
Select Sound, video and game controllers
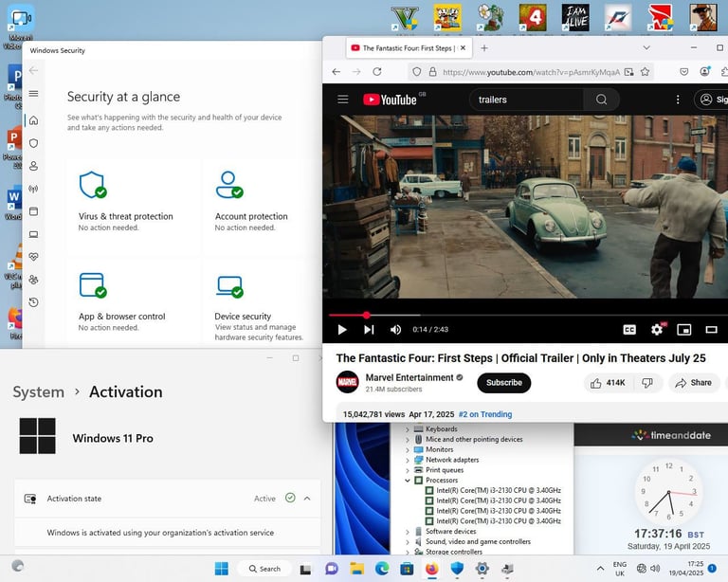[x=478, y=541]
